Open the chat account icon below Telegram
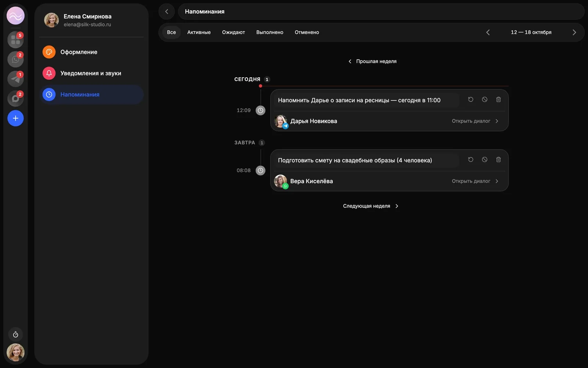 (15, 99)
